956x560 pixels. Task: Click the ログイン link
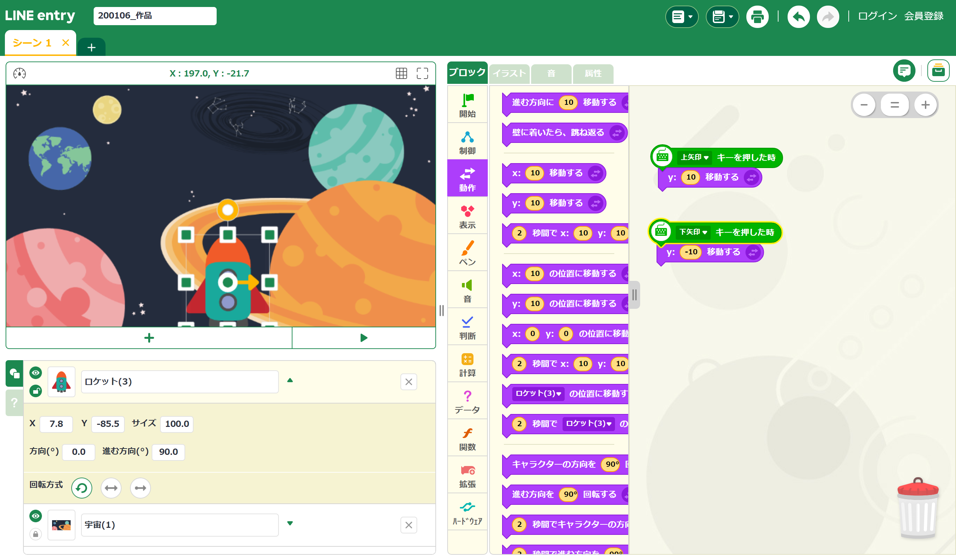click(877, 16)
